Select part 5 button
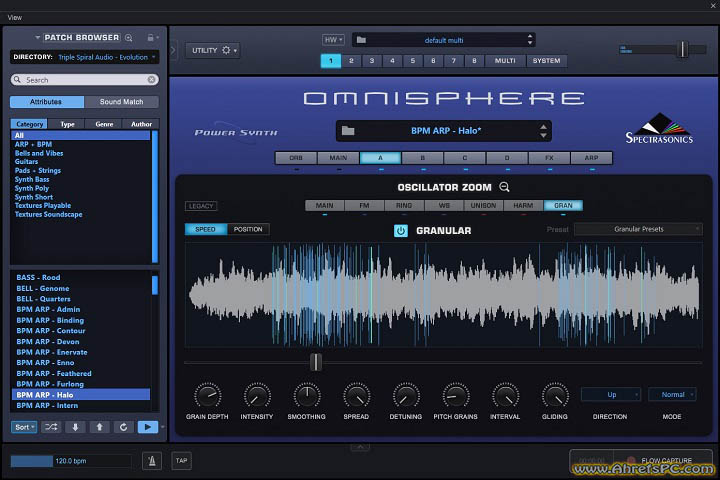This screenshot has width=720, height=480. coord(413,61)
